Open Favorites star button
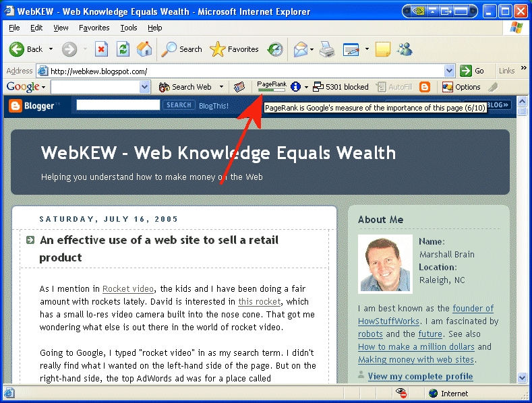 [x=234, y=49]
